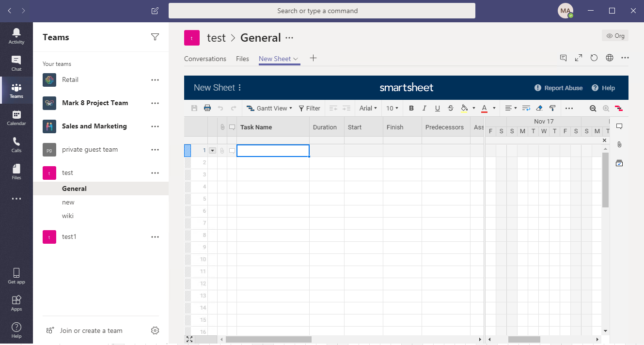The image size is (644, 345).
Task: Open the font size dropdown
Action: pos(393,108)
